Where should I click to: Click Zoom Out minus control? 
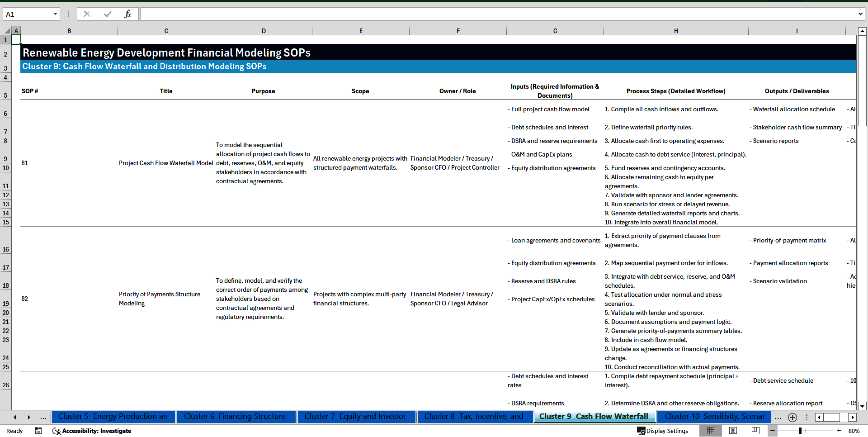[773, 431]
